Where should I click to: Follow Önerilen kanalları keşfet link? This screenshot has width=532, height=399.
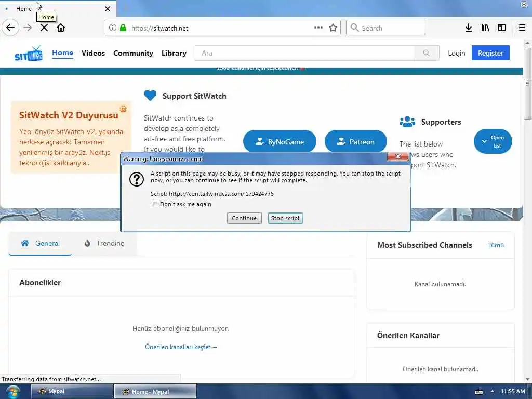181,347
